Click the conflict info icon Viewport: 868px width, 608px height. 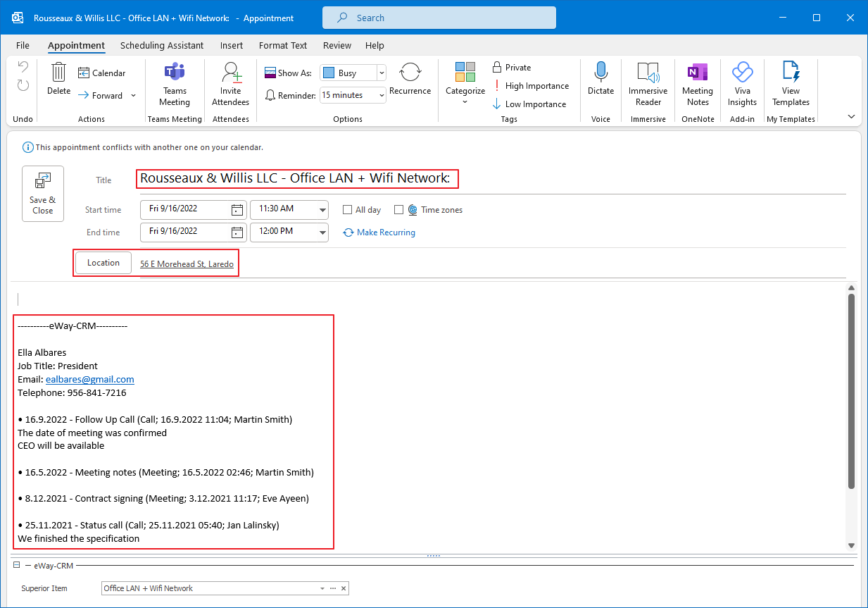coord(27,147)
